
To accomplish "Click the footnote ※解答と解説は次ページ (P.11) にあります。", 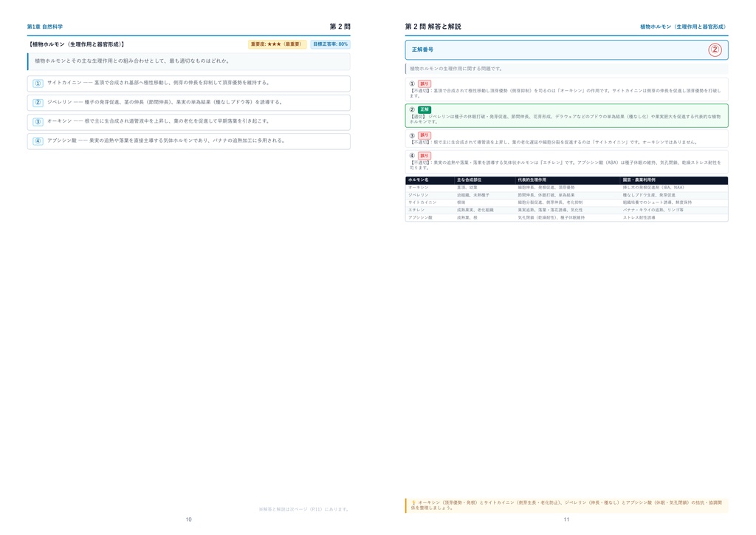I will tap(303, 509).
